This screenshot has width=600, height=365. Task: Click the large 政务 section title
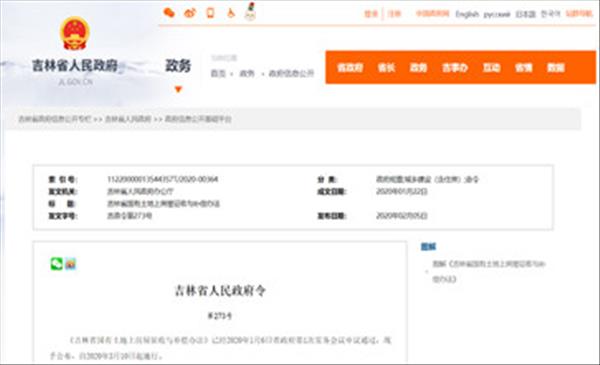pos(178,65)
